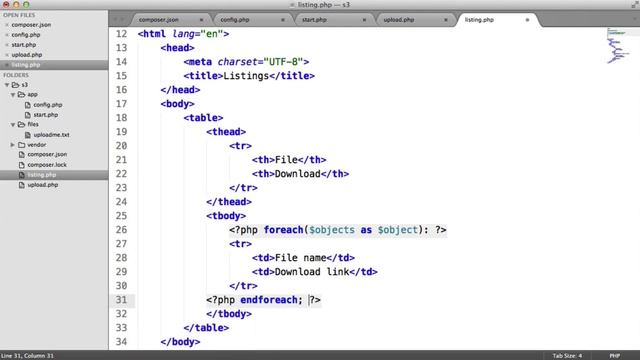The image size is (640, 360).
Task: Click file icon beside upload.php in tree
Action: (x=22, y=185)
